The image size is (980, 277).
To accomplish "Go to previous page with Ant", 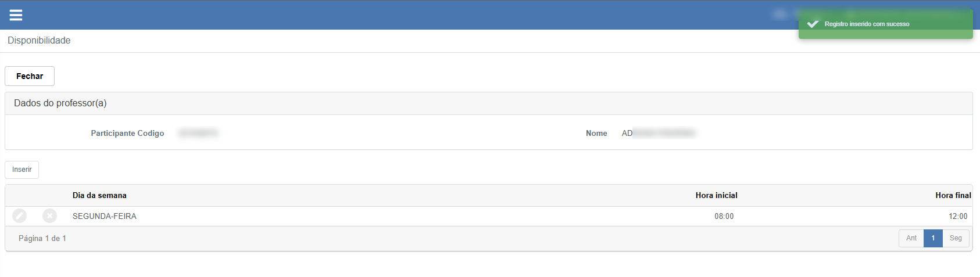I will coord(911,238).
